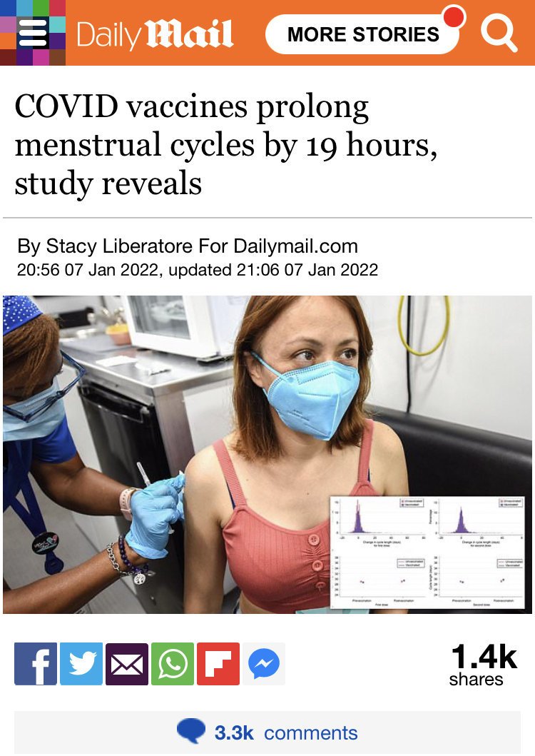
Task: Click the red notification dot
Action: [454, 16]
